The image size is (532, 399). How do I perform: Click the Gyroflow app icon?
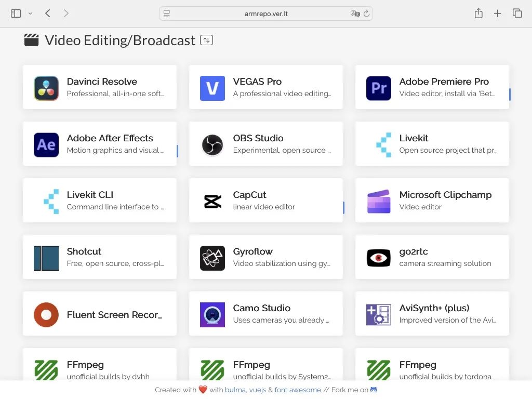(212, 258)
